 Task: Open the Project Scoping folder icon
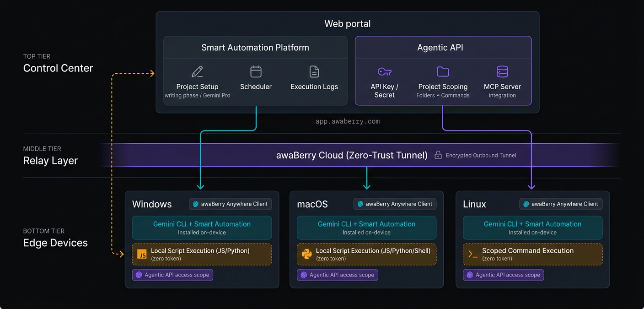443,72
